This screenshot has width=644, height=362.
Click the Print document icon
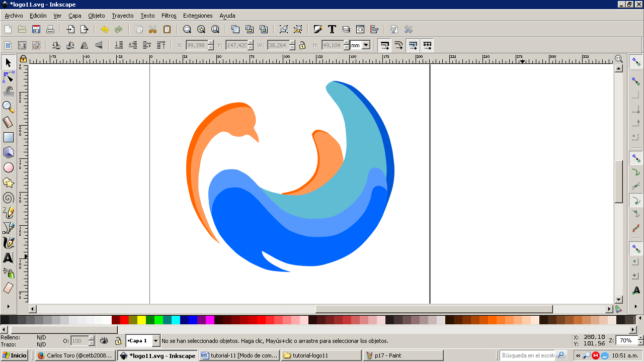50,29
